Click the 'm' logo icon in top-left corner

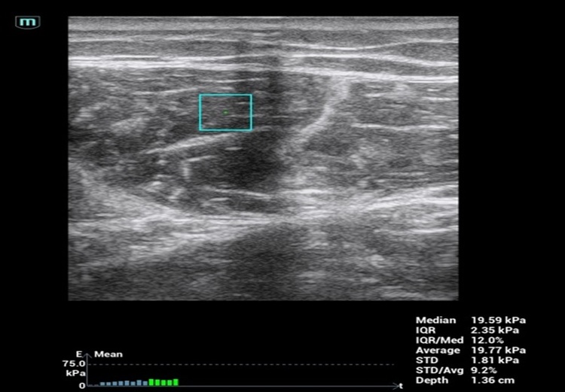[28, 23]
